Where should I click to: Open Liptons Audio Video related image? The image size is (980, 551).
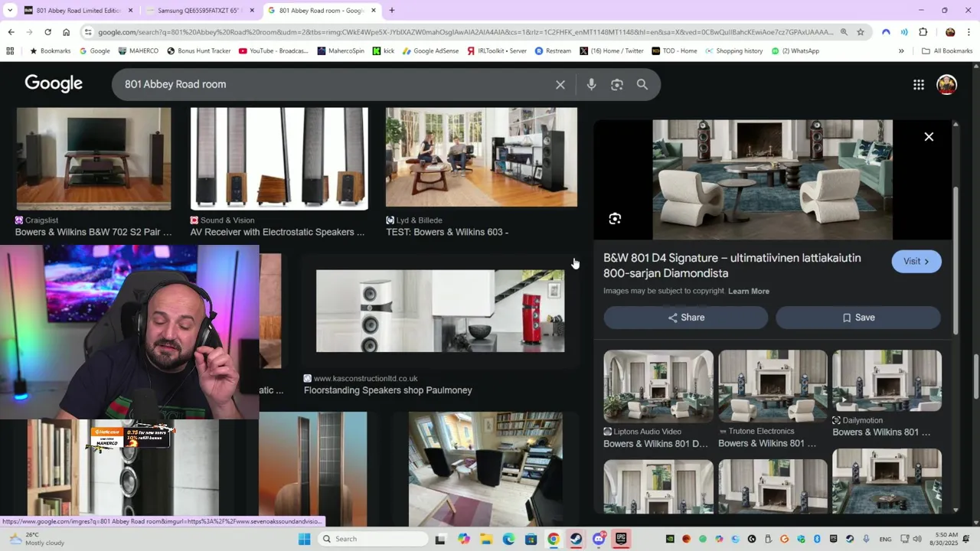658,386
